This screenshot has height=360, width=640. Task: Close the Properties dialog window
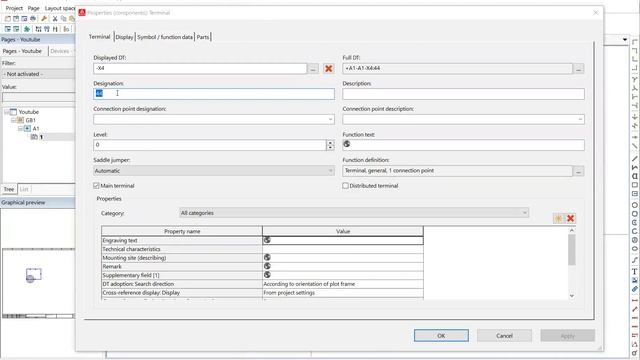pyautogui.click(x=596, y=13)
